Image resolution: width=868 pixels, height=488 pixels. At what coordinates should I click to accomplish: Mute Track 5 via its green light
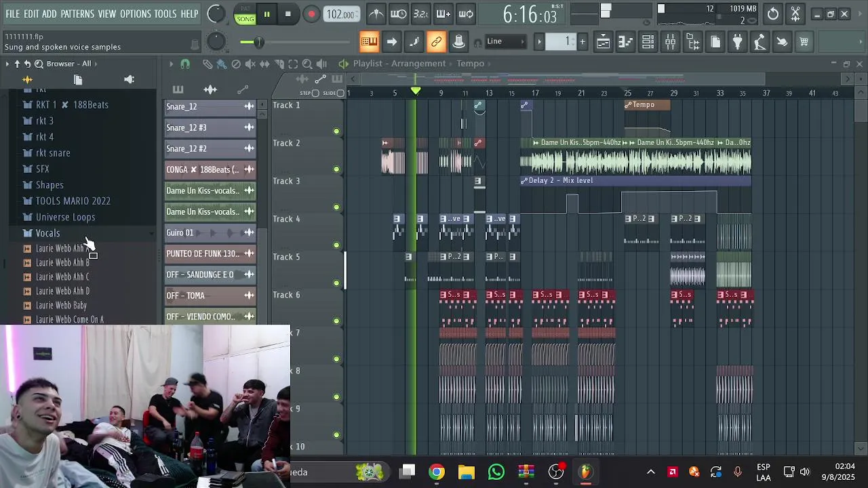coord(336,283)
